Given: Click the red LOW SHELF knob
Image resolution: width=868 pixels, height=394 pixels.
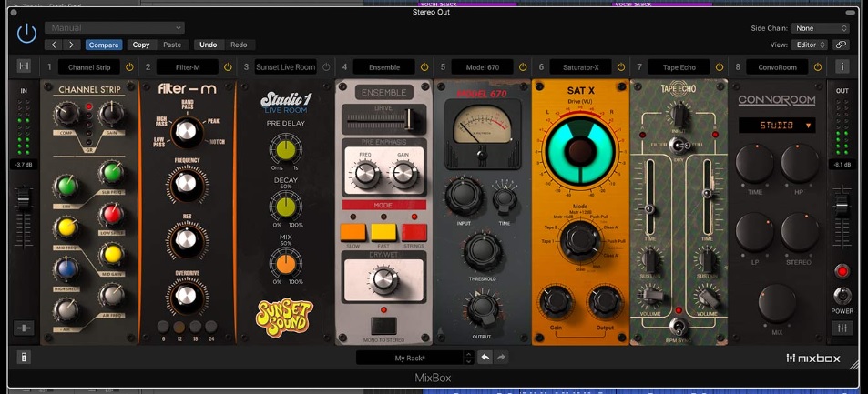Looking at the screenshot, I should coord(112,215).
